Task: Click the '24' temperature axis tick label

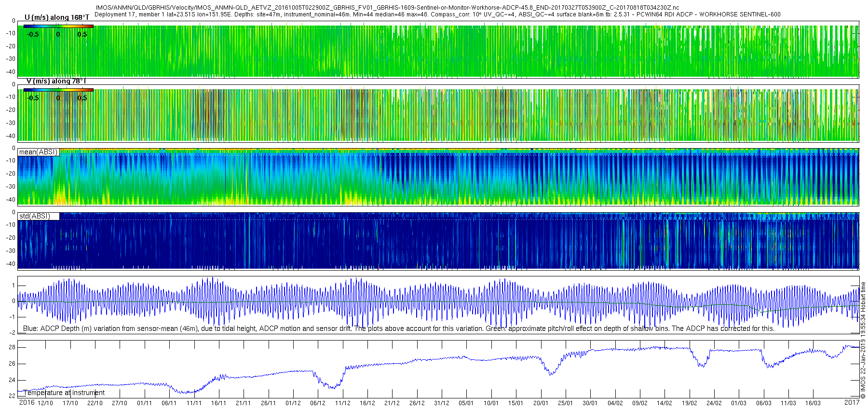Action: [x=12, y=380]
